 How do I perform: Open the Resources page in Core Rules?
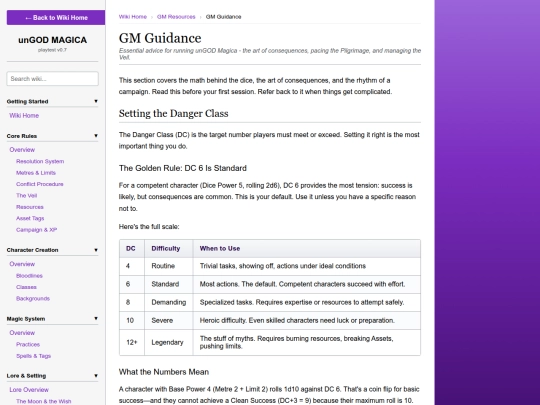[30, 207]
